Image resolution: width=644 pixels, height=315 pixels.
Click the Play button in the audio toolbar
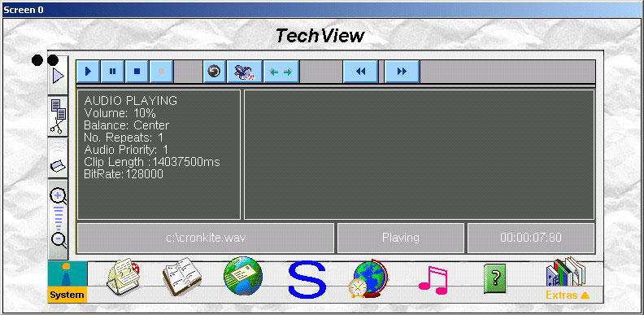(89, 72)
